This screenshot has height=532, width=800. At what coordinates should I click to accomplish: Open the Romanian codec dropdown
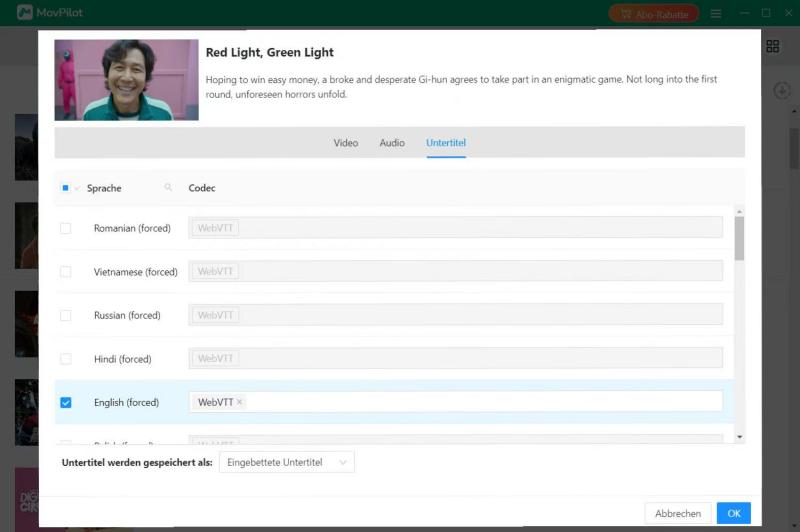[x=455, y=227]
